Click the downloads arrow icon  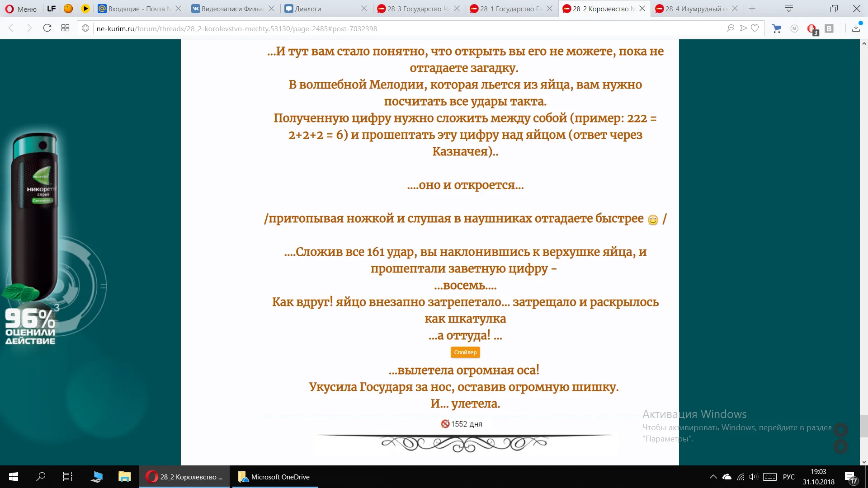tap(856, 28)
